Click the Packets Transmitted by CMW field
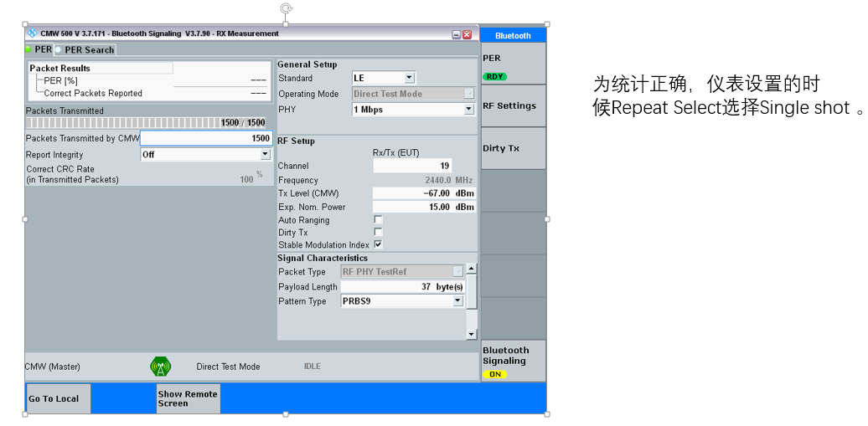This screenshot has height=426, width=868. [206, 138]
